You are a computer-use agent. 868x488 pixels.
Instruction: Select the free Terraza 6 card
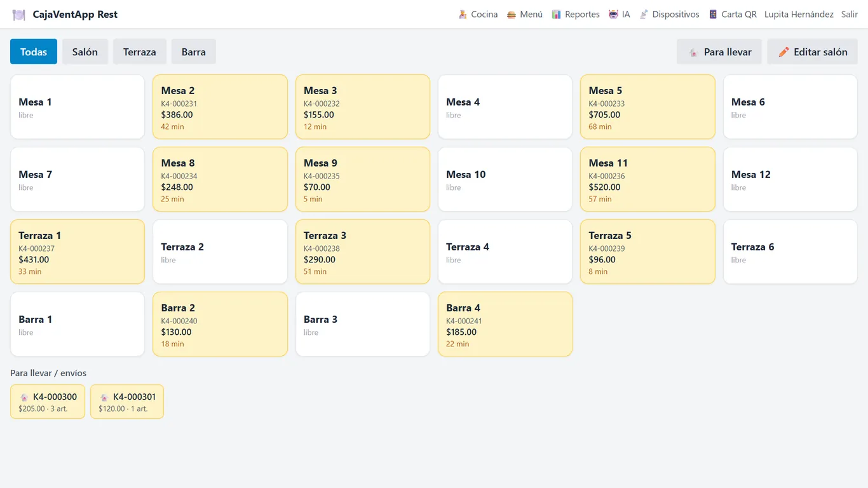point(790,252)
